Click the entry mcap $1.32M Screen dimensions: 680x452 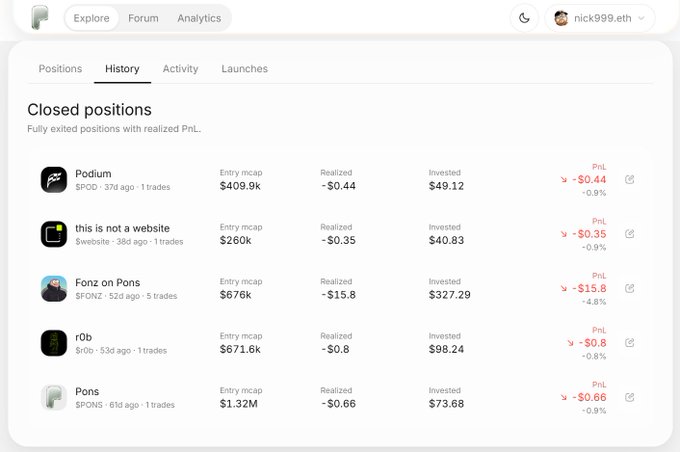(x=239, y=404)
